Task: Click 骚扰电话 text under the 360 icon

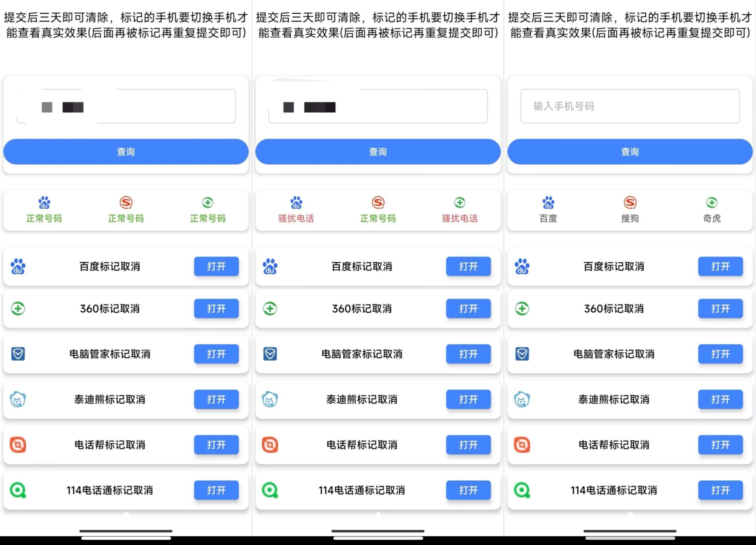Action: point(460,219)
